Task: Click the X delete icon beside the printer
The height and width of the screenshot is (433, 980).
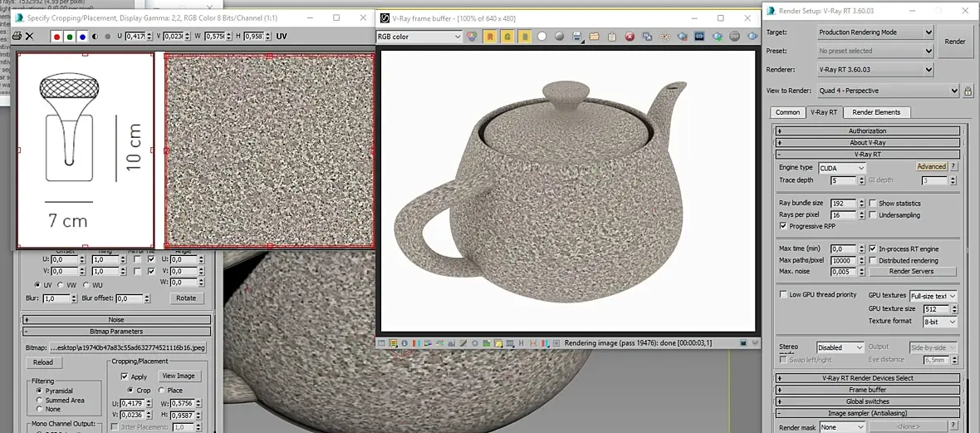Action: [x=29, y=37]
